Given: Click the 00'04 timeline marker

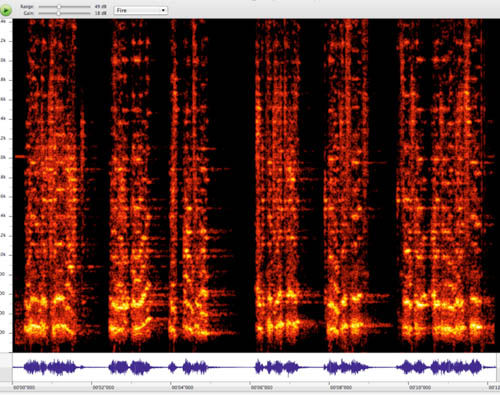Looking at the screenshot, I should (182, 388).
